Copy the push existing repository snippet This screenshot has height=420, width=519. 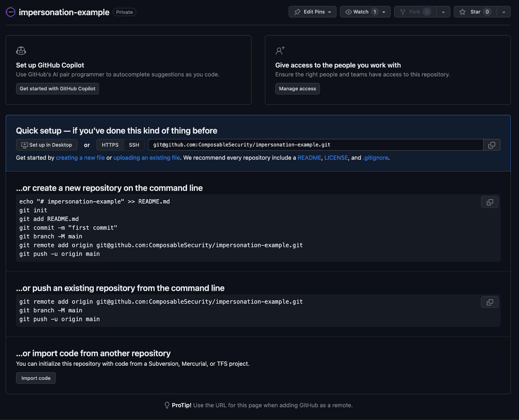click(x=490, y=302)
